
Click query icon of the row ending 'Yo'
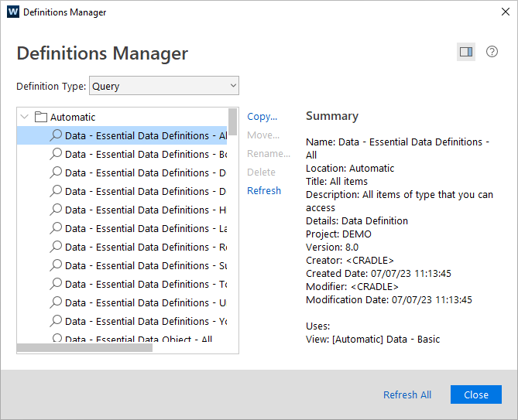click(56, 321)
